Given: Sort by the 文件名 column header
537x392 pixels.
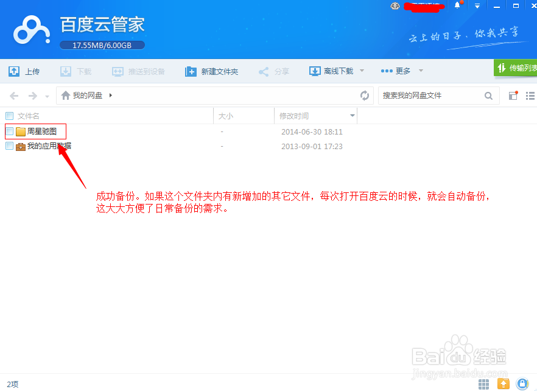Looking at the screenshot, I should coord(29,116).
